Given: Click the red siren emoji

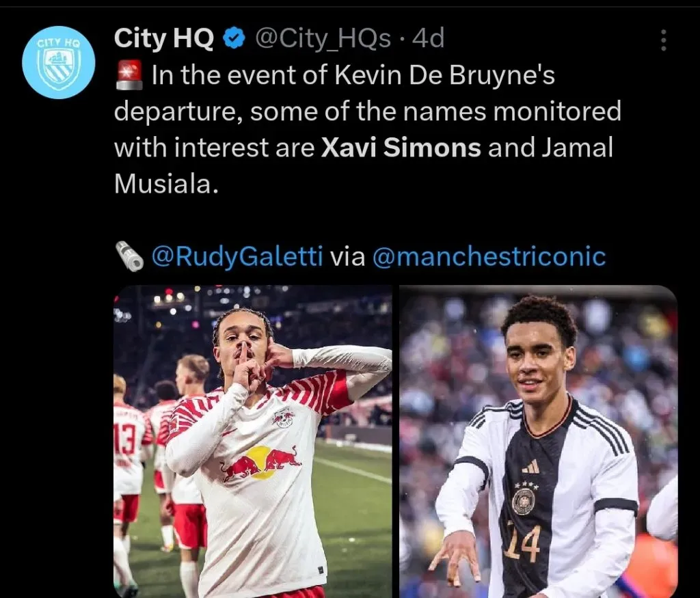Looking at the screenshot, I should tap(129, 75).
